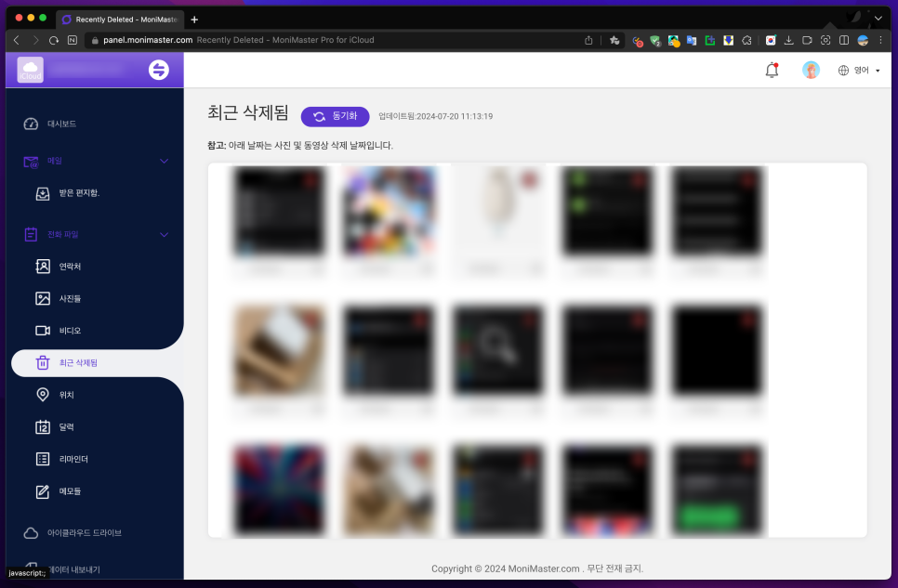The width and height of the screenshot is (898, 588).
Task: Open the Korean flag extension
Action: tap(771, 40)
